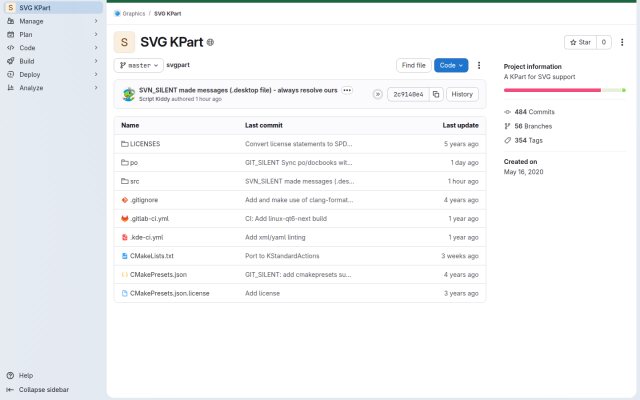This screenshot has height=400, width=640.
Task: Click the repository languages color bar
Action: tap(564, 90)
